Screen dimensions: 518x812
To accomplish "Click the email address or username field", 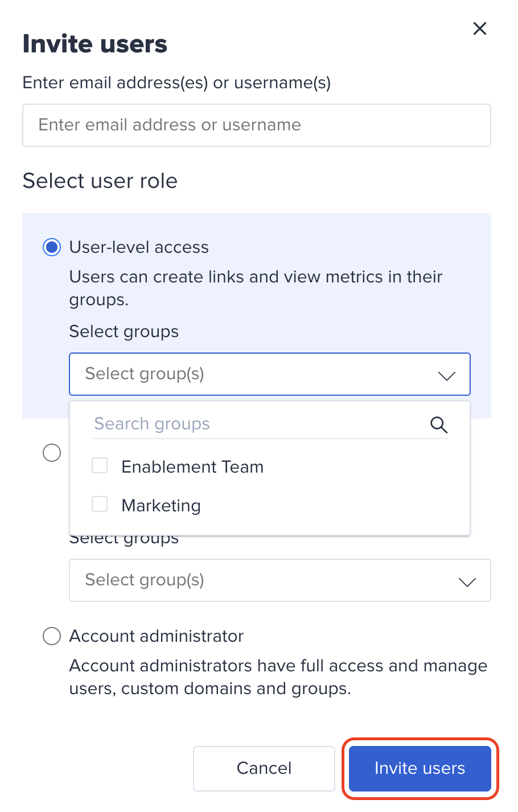I will (x=257, y=125).
